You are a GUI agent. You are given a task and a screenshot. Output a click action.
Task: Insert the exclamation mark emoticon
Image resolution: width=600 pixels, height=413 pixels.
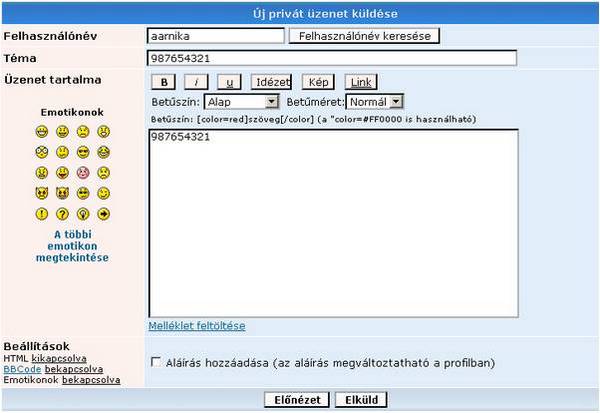(x=42, y=214)
